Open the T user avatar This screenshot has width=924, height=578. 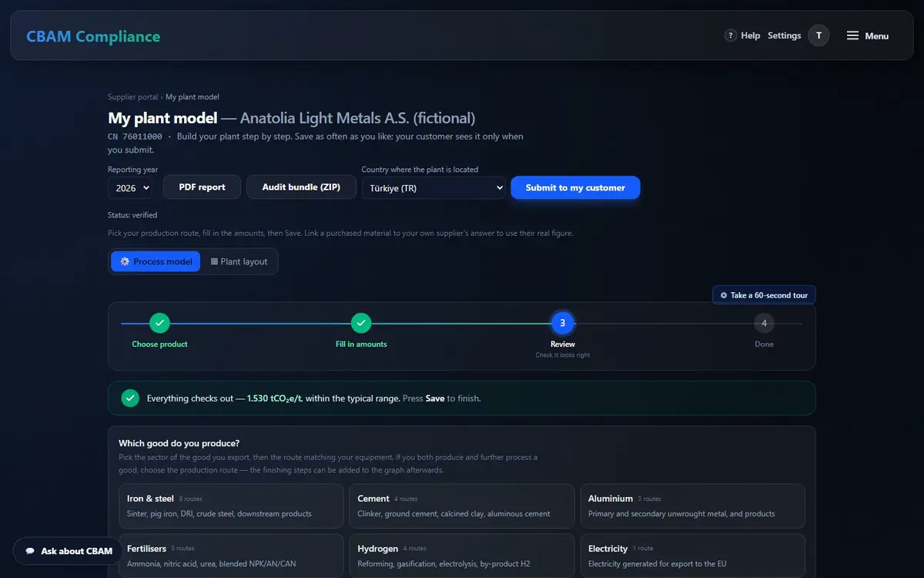click(819, 35)
